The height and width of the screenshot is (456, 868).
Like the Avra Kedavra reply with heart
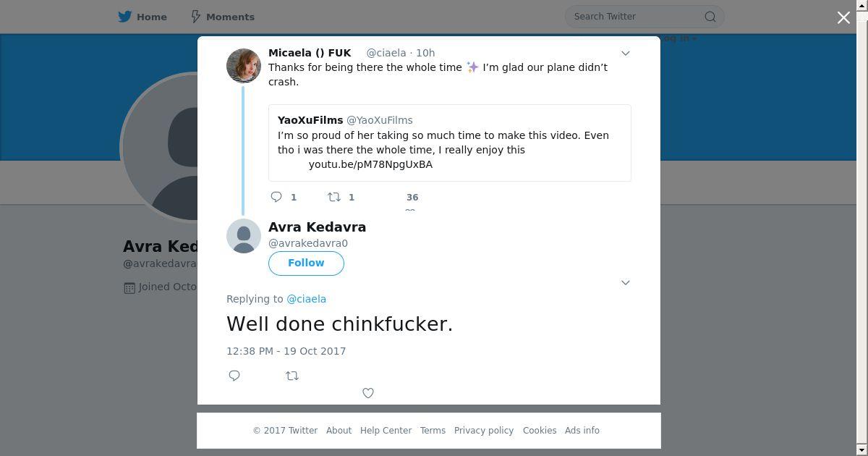[368, 393]
